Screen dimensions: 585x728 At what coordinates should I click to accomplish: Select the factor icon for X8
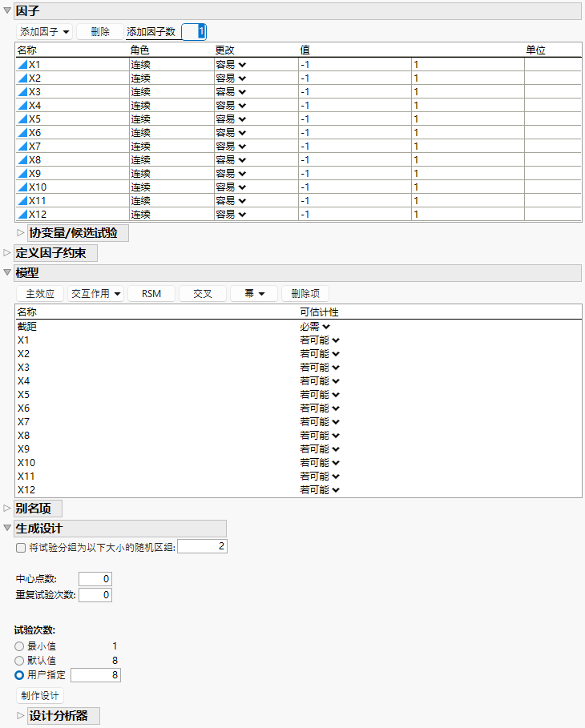coord(22,159)
